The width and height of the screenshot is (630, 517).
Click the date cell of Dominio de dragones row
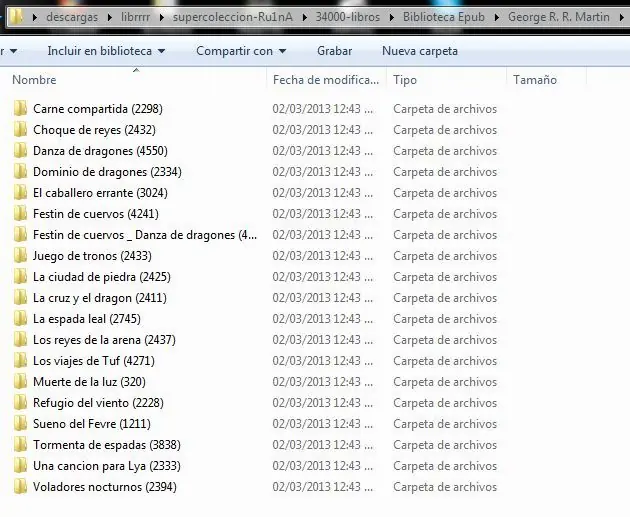coord(323,172)
